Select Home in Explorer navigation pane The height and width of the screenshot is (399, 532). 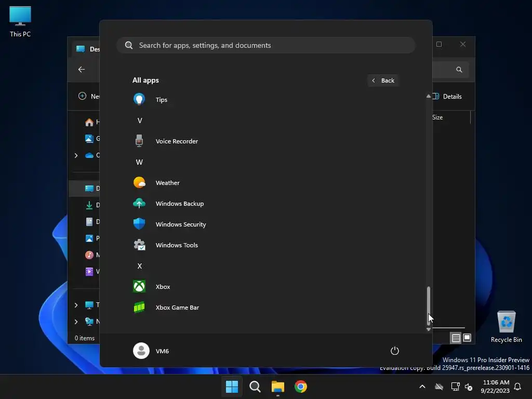point(91,122)
